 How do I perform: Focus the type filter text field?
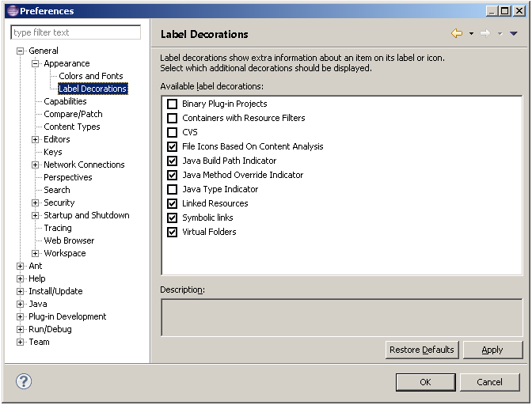(76, 32)
